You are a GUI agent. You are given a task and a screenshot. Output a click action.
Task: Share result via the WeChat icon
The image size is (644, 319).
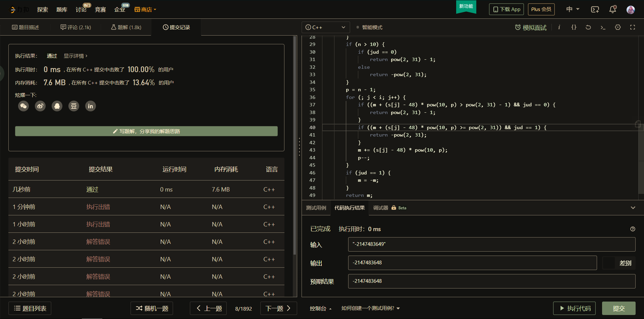coord(23,106)
